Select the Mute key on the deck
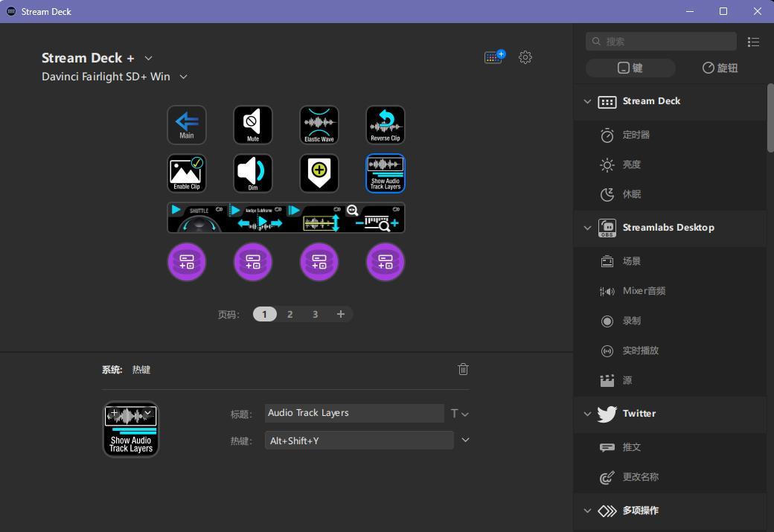 pyautogui.click(x=253, y=125)
